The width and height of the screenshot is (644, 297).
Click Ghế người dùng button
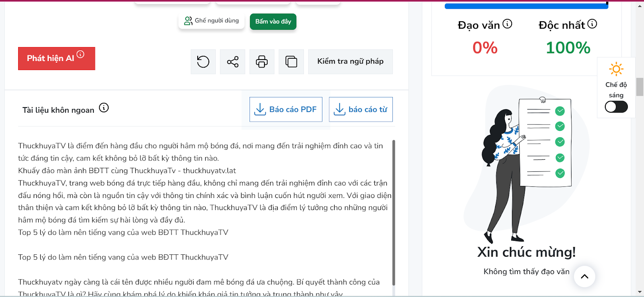[x=211, y=21]
